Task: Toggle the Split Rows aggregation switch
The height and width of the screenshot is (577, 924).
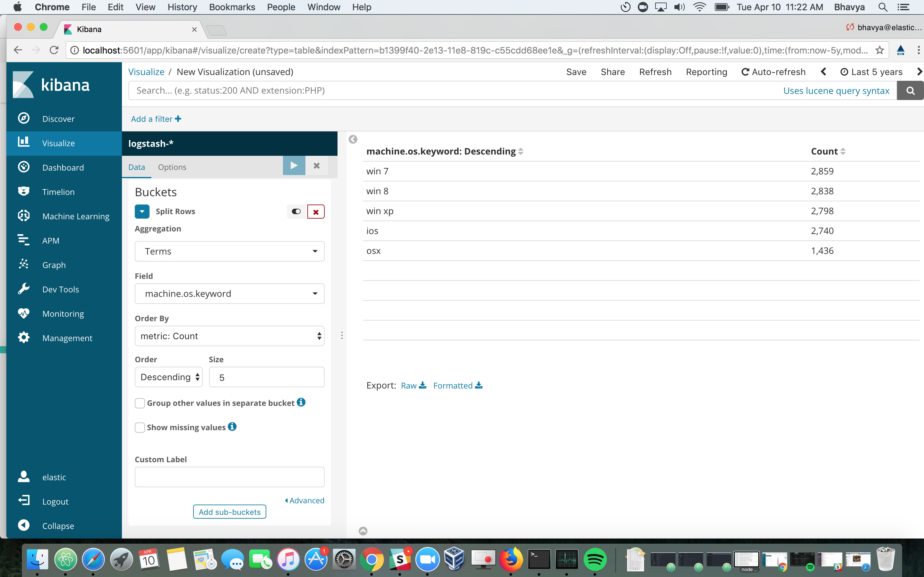Action: pos(296,212)
